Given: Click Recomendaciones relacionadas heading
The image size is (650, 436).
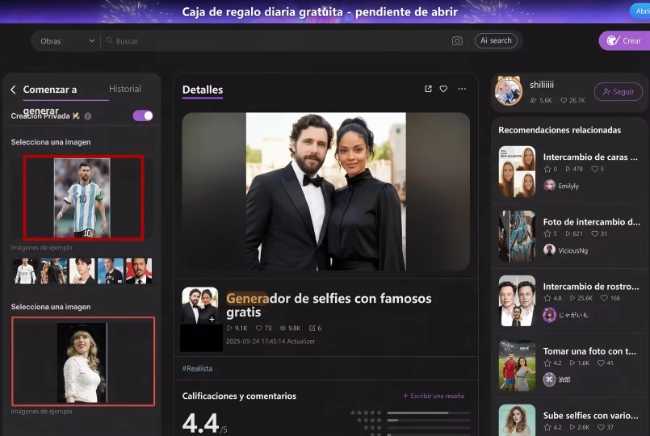Looking at the screenshot, I should [x=560, y=130].
